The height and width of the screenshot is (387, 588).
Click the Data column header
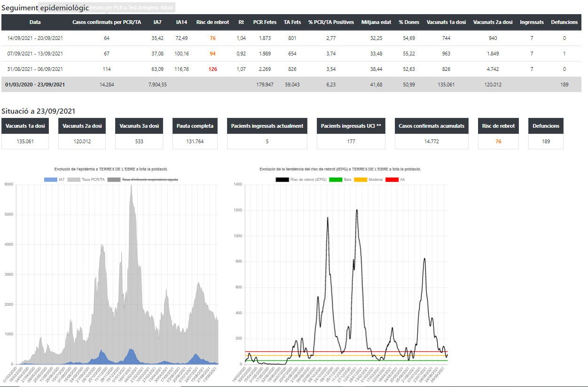pyautogui.click(x=35, y=22)
